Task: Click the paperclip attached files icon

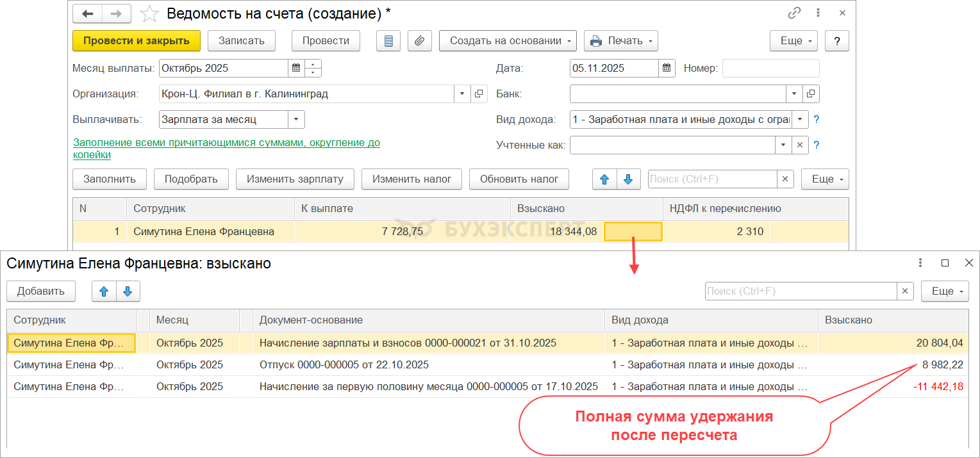Action: (x=419, y=41)
